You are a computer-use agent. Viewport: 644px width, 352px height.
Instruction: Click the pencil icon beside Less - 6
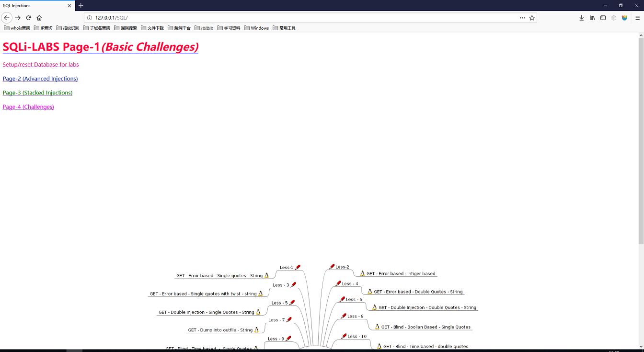point(342,299)
